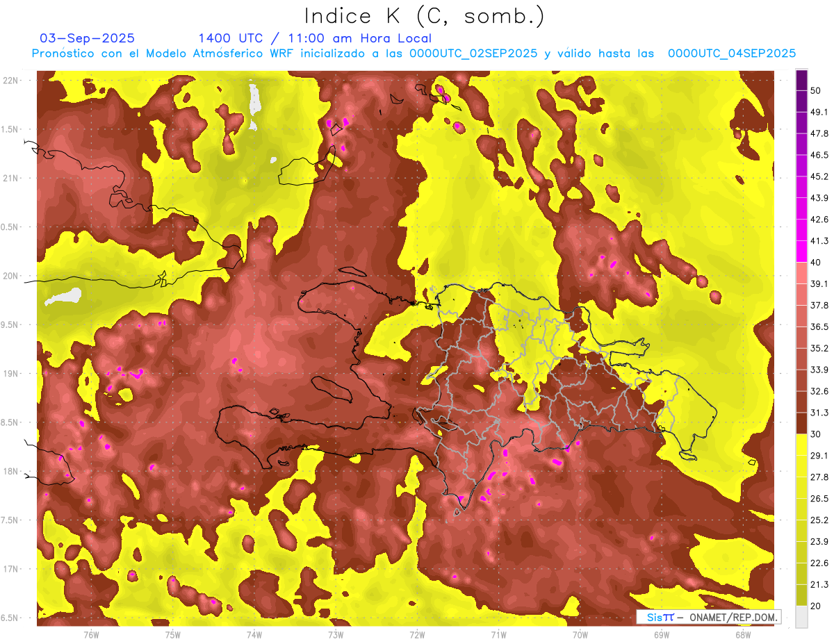Image resolution: width=834 pixels, height=644 pixels.
Task: Click the 72W longitude label
Action: [417, 634]
